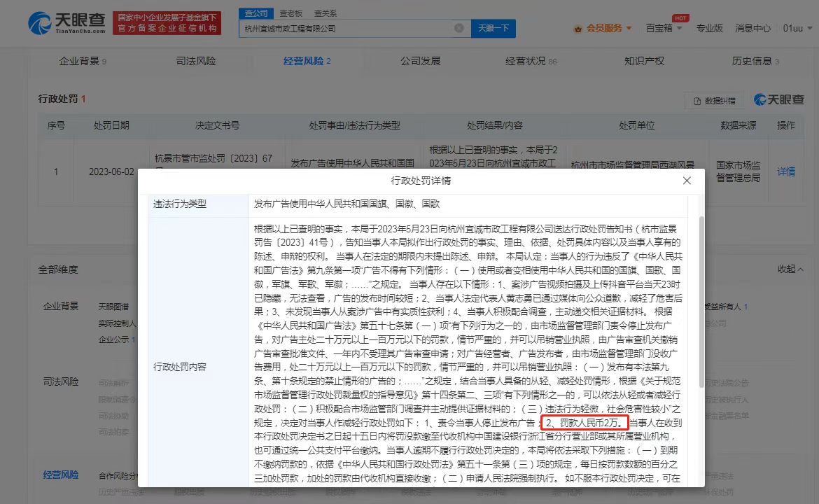
Task: Switch to the 查关系 search tab
Action: click(325, 13)
